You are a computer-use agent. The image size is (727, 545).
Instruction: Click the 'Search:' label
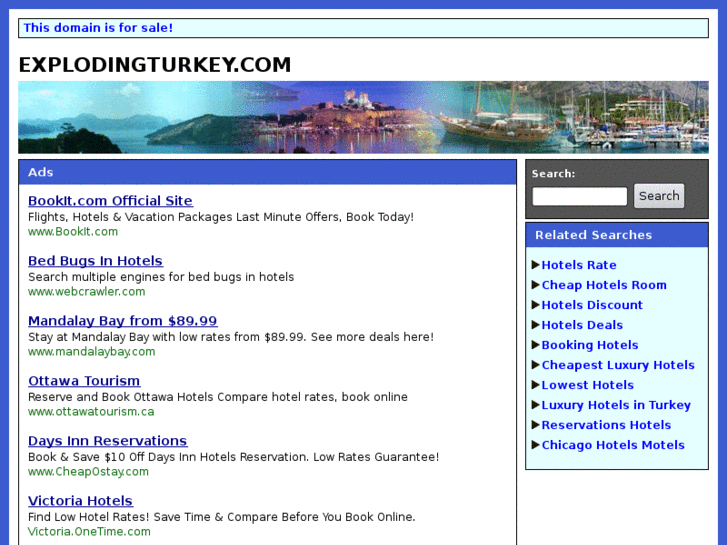click(x=553, y=173)
